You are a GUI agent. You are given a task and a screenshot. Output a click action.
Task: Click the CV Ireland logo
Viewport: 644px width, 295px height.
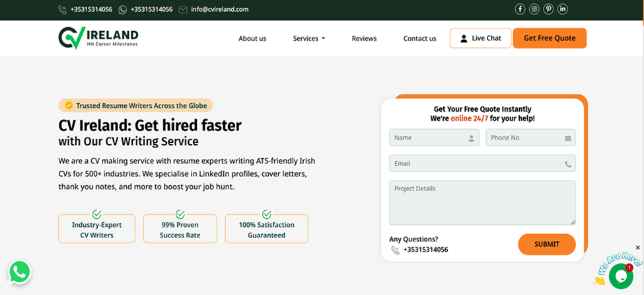98,38
